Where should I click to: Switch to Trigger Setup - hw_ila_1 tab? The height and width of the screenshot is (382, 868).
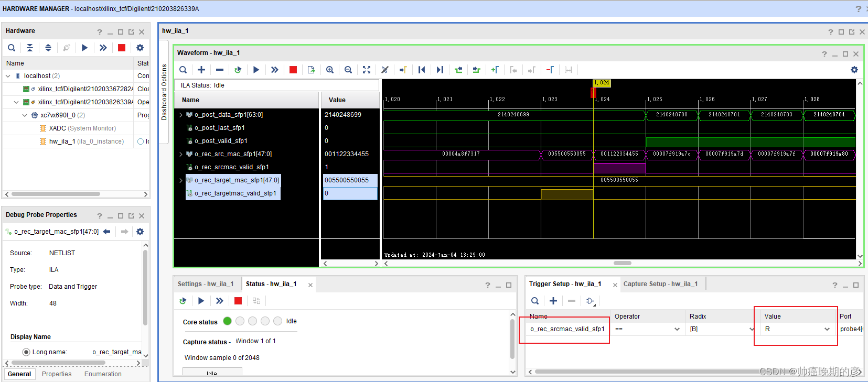(x=565, y=284)
